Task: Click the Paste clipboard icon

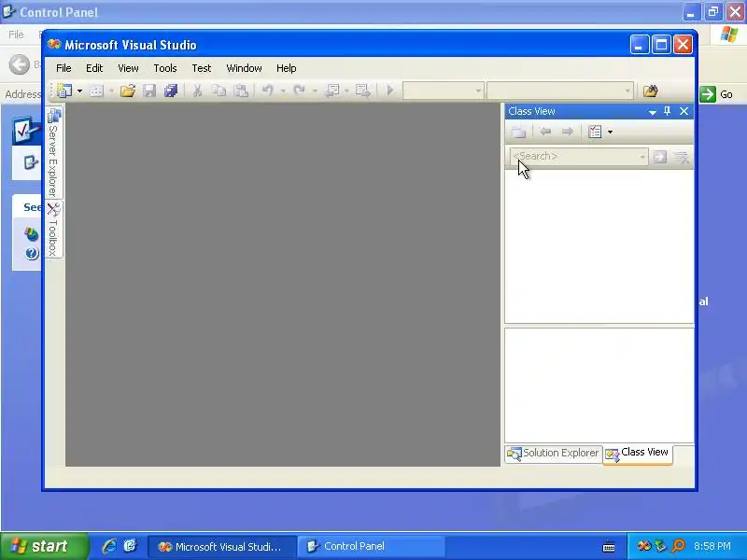Action: pyautogui.click(x=241, y=91)
